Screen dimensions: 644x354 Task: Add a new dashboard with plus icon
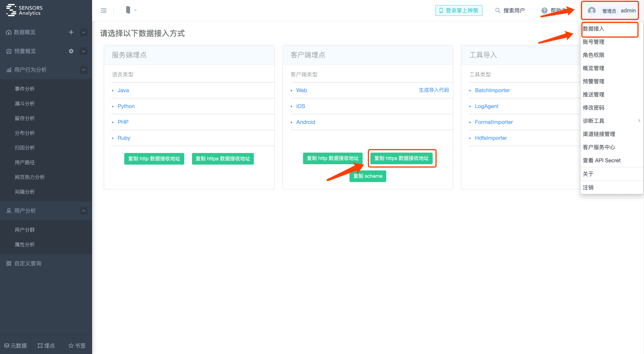pyautogui.click(x=71, y=32)
